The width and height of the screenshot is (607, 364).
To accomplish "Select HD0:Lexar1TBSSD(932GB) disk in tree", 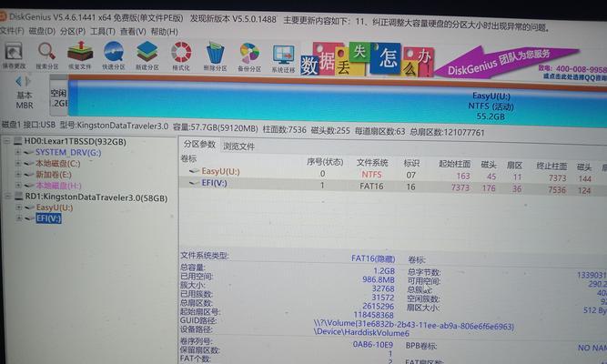I will click(x=76, y=141).
